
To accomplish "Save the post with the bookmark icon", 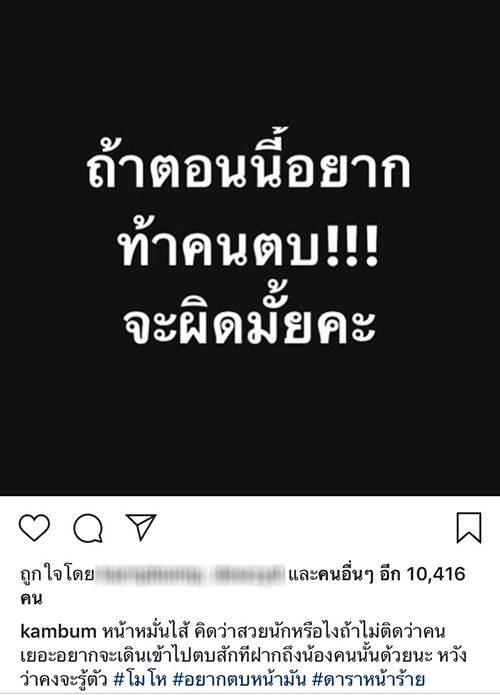I will (469, 527).
